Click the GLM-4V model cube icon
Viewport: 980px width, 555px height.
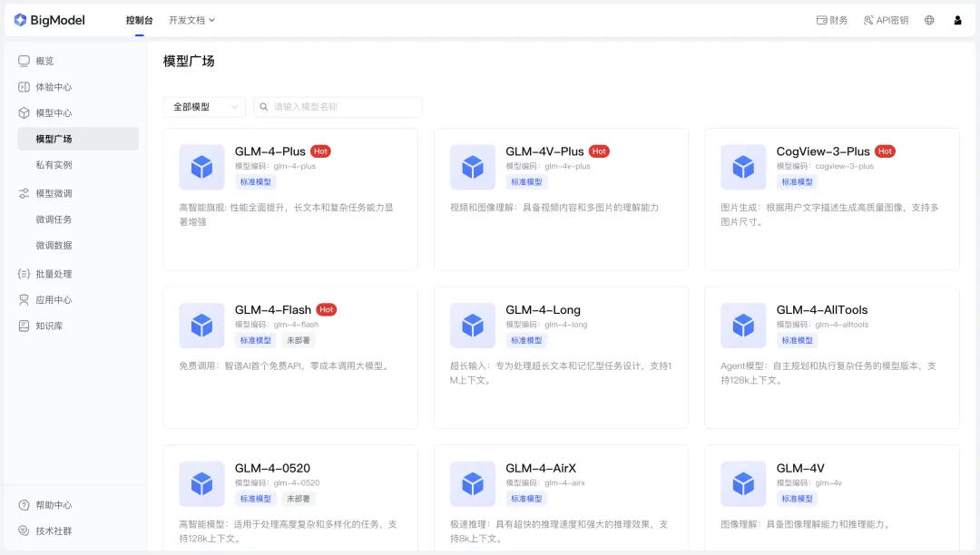pyautogui.click(x=743, y=484)
